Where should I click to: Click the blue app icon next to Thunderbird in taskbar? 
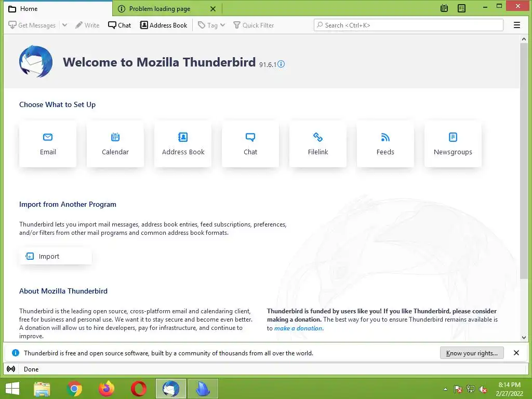click(x=203, y=389)
